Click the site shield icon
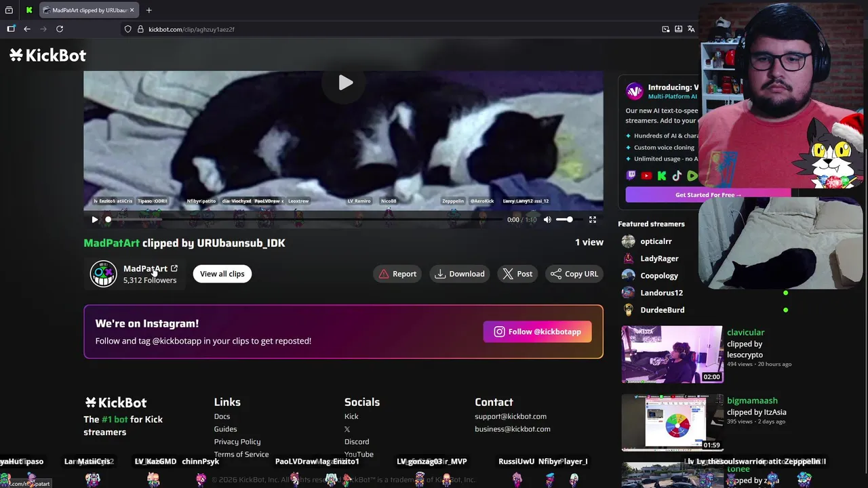 coord(127,29)
